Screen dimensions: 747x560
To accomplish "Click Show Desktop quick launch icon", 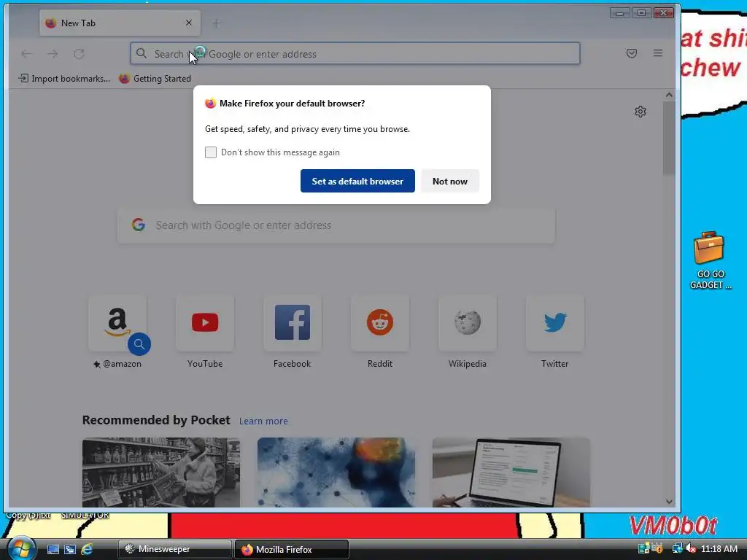I will tap(53, 549).
